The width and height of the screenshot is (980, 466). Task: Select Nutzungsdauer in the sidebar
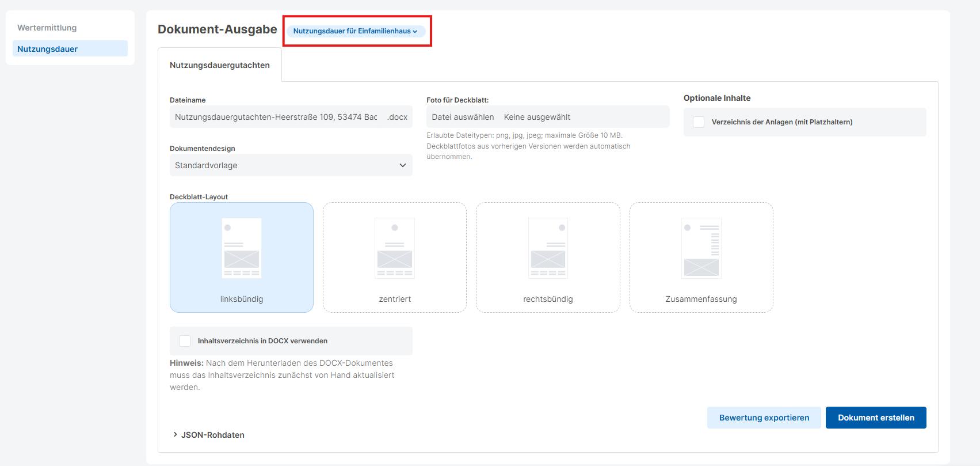(x=48, y=49)
